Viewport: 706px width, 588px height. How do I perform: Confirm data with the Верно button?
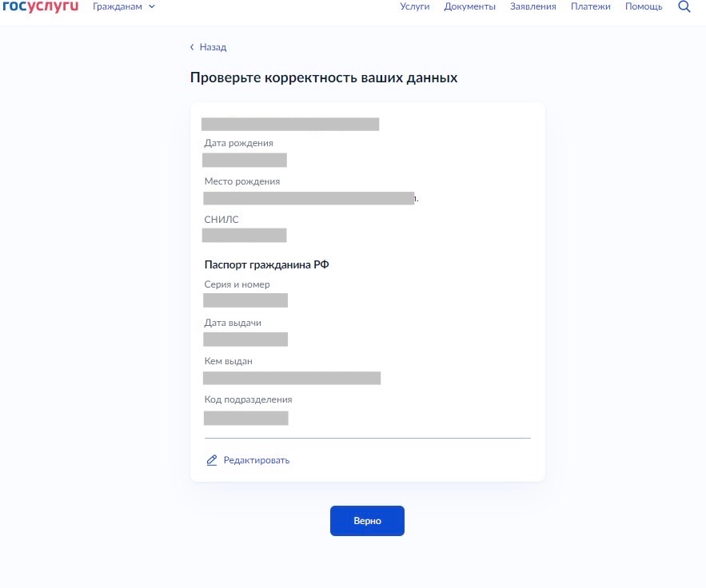coord(368,521)
